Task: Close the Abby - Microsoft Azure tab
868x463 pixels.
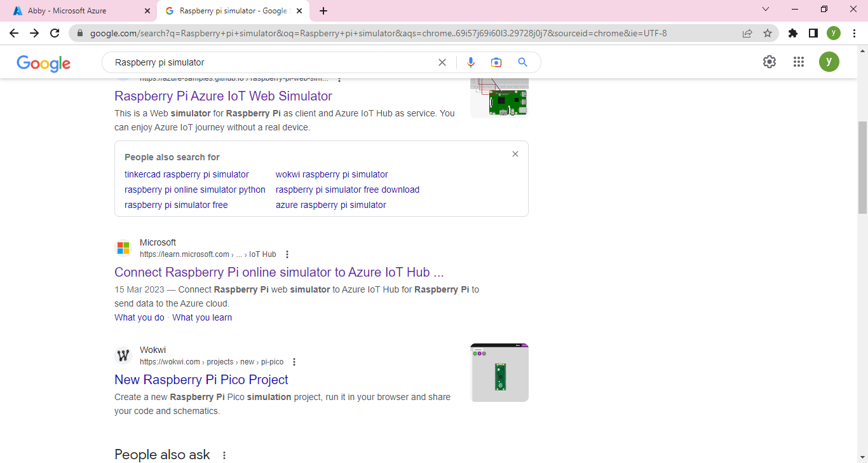Action: click(147, 11)
